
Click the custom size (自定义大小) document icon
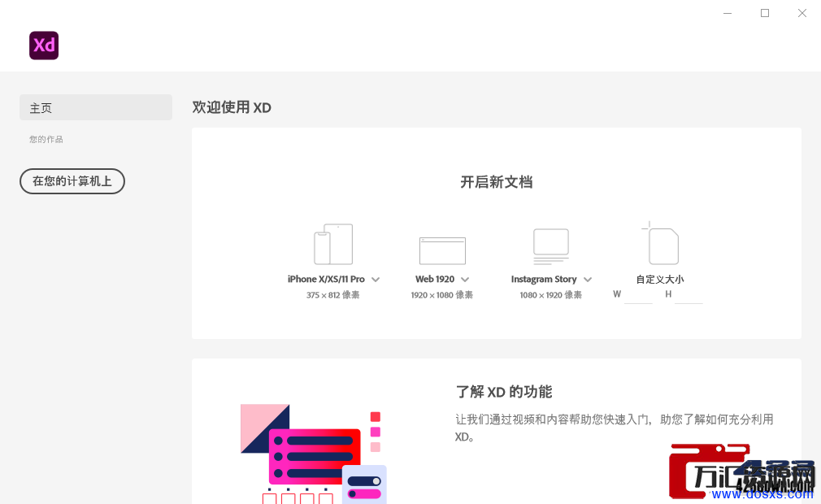(x=661, y=243)
